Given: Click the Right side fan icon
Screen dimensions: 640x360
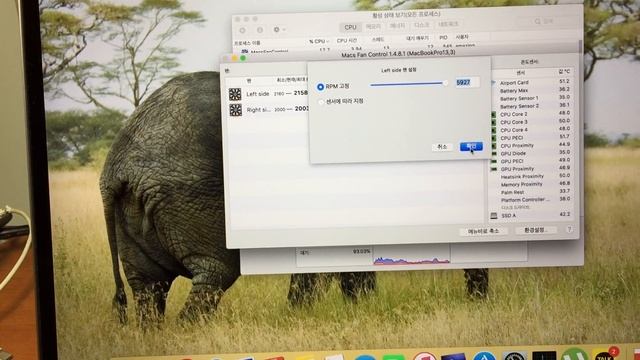Looking at the screenshot, I should pyautogui.click(x=236, y=110).
